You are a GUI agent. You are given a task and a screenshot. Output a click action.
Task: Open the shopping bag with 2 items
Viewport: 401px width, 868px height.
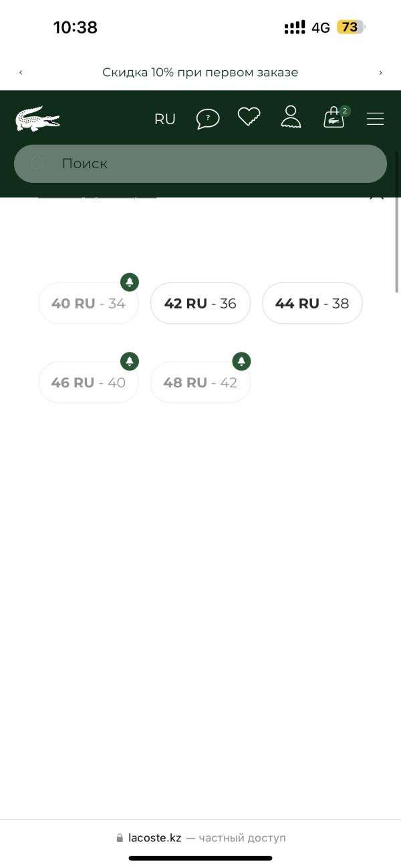pos(336,117)
